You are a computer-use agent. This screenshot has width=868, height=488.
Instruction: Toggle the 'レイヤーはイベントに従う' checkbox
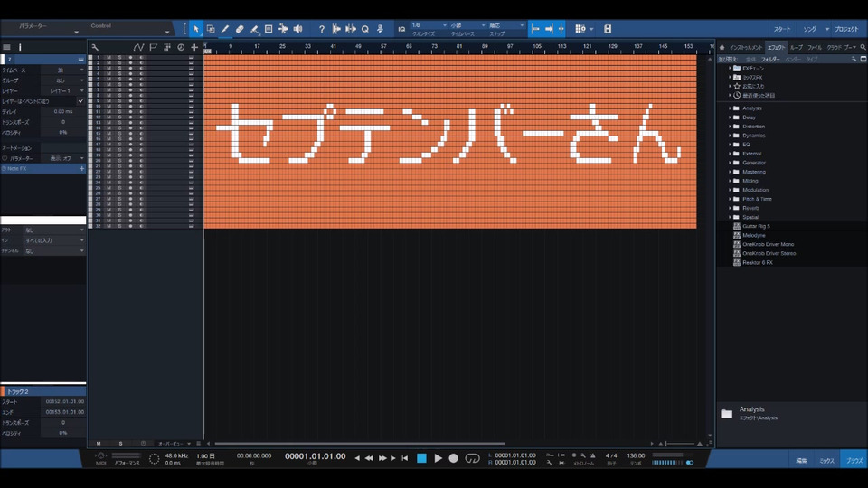tap(80, 101)
